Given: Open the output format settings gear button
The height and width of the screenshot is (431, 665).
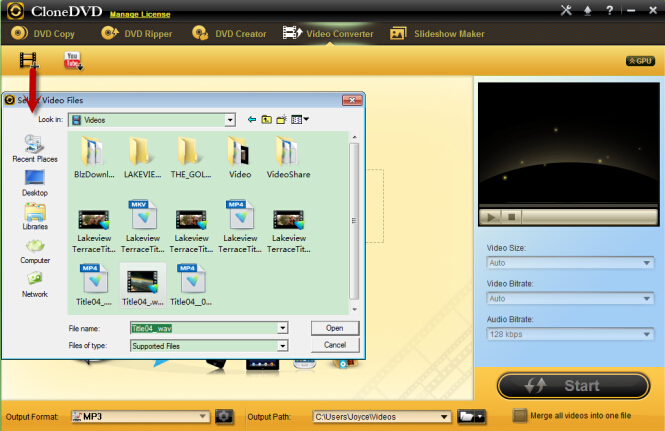Looking at the screenshot, I should [224, 417].
